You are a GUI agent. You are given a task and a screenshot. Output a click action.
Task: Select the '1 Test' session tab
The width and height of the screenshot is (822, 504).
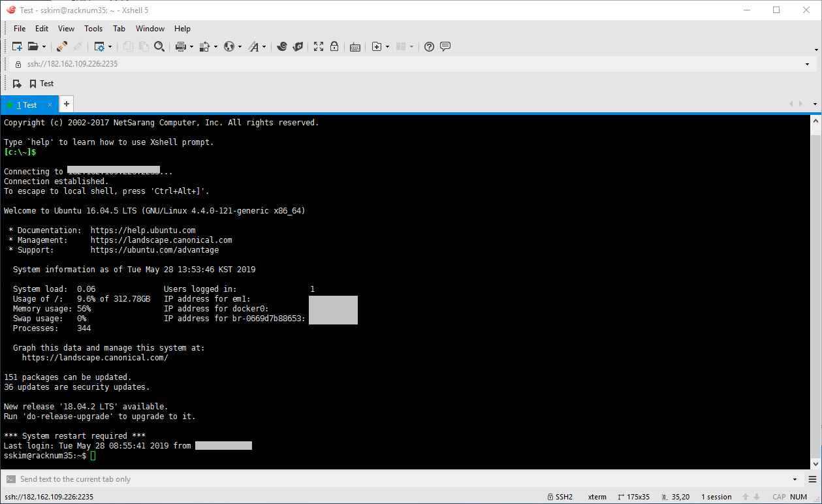pyautogui.click(x=29, y=104)
